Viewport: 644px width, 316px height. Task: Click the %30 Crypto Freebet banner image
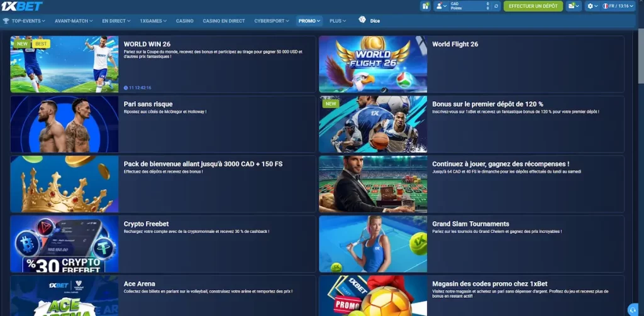65,244
